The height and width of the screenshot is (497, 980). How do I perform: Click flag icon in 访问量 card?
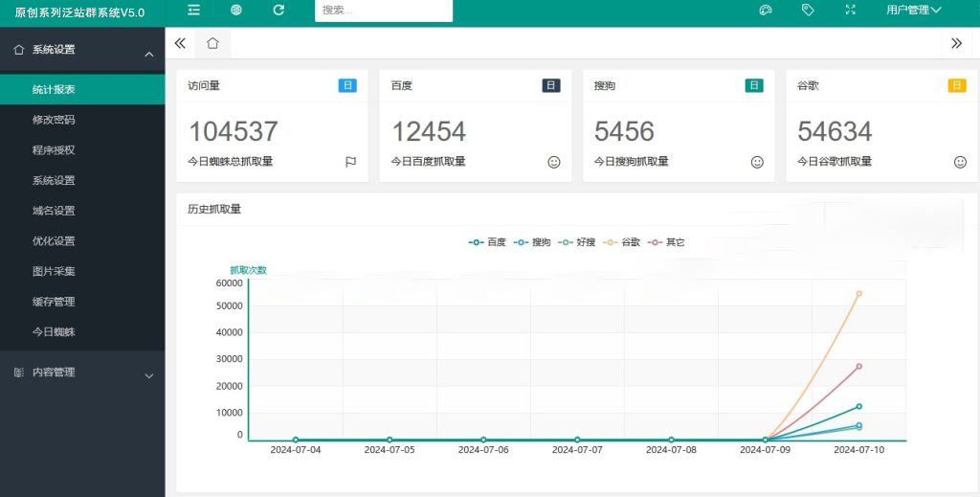click(350, 162)
